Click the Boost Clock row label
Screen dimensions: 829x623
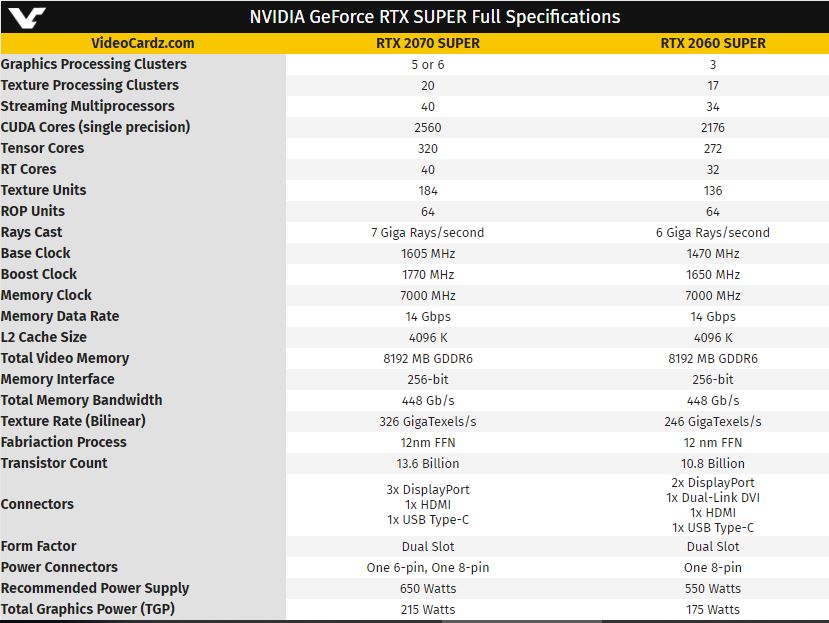pos(39,274)
